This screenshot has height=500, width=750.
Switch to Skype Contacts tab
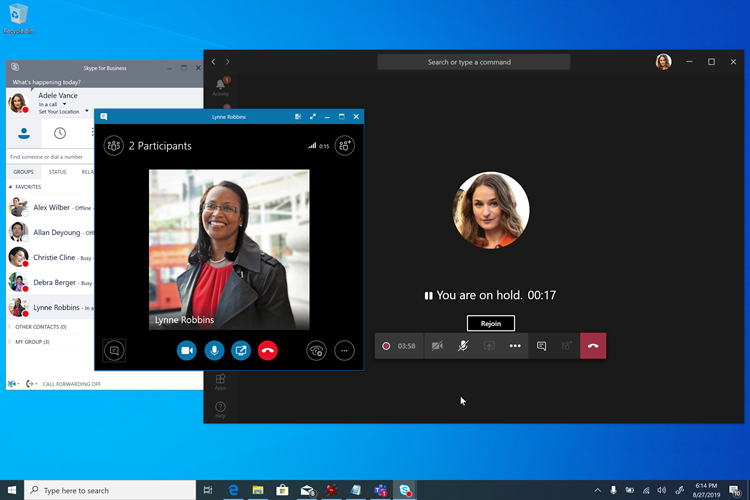coord(24,133)
